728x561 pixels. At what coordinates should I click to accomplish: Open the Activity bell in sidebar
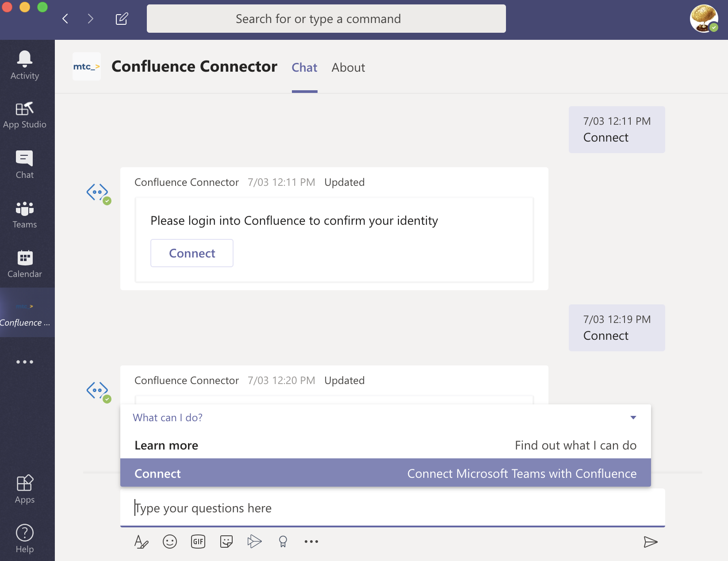tap(25, 65)
